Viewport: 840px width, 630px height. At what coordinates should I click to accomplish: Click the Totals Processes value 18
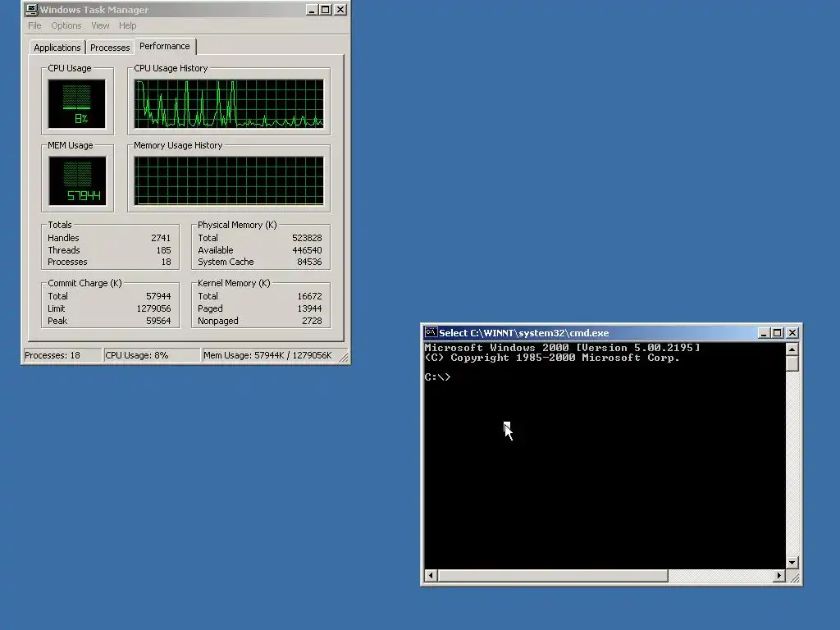[x=166, y=262]
